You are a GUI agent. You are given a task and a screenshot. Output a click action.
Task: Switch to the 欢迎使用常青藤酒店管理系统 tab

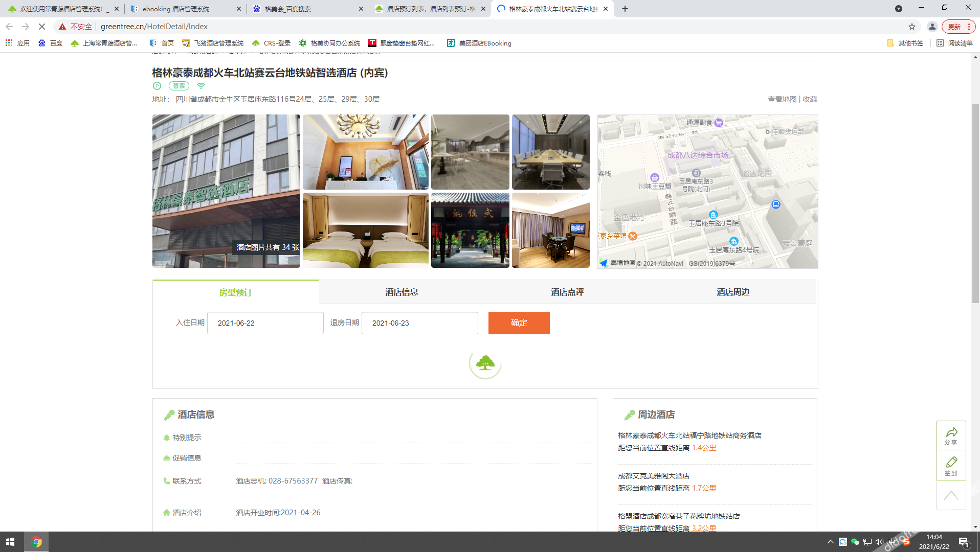pyautogui.click(x=62, y=9)
